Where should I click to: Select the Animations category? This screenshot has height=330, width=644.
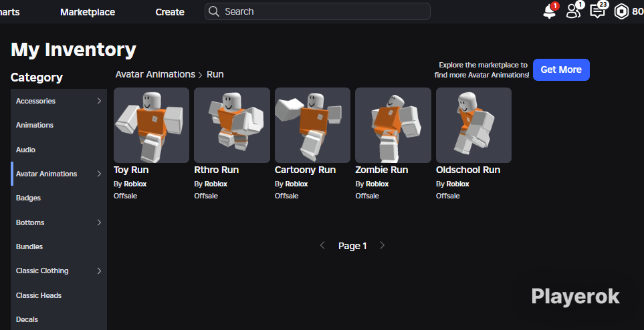coord(59,125)
